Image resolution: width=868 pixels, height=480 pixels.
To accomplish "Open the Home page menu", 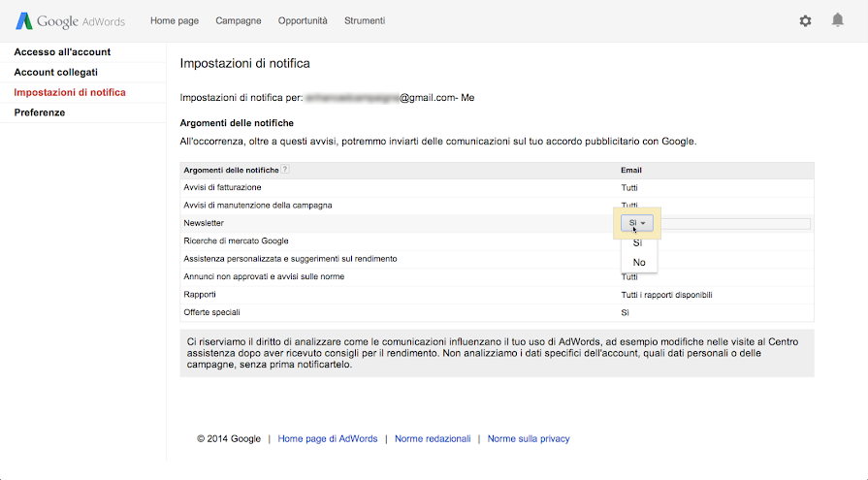I will click(175, 20).
